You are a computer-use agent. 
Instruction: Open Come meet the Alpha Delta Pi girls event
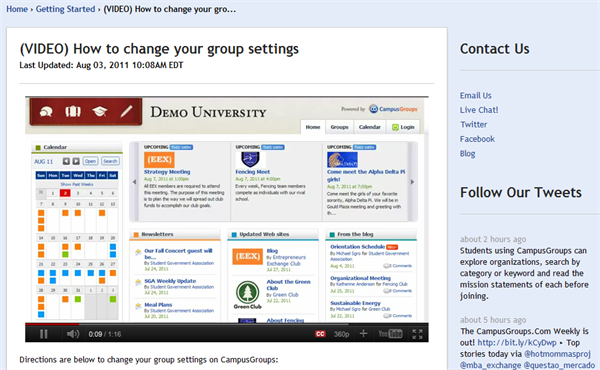tap(366, 175)
